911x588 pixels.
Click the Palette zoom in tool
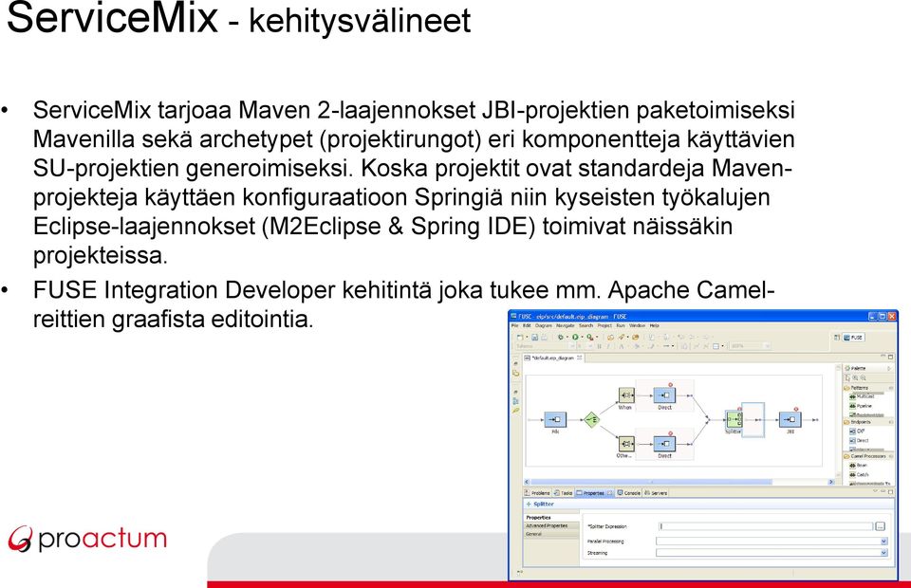click(x=855, y=377)
